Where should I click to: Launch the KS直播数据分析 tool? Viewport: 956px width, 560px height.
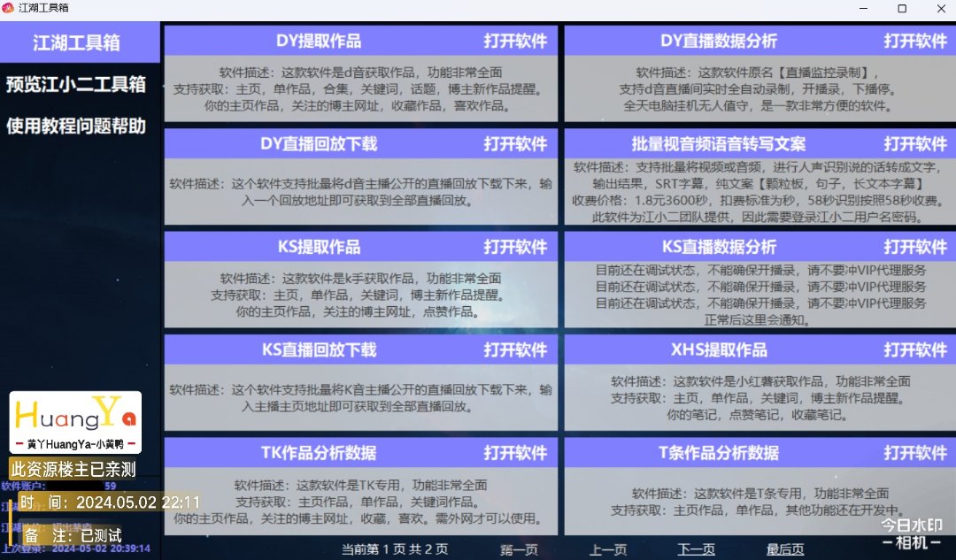click(x=915, y=246)
